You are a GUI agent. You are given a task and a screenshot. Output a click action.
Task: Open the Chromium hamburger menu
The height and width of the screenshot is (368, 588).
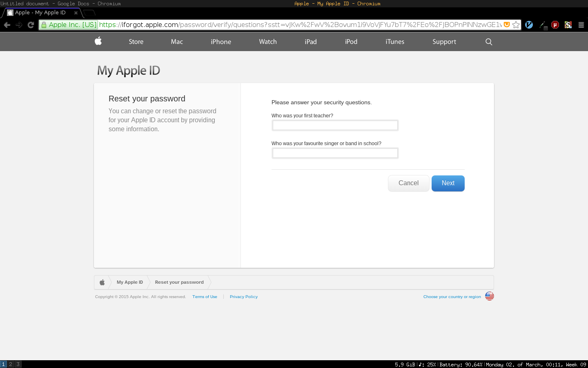click(581, 25)
